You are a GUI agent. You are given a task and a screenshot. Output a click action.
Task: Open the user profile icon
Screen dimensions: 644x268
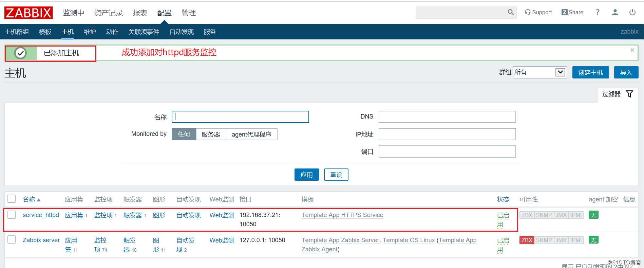click(x=615, y=13)
